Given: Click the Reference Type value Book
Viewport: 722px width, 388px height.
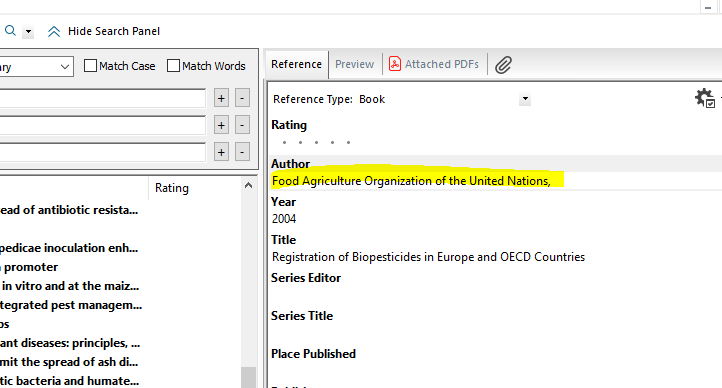Looking at the screenshot, I should 372,99.
